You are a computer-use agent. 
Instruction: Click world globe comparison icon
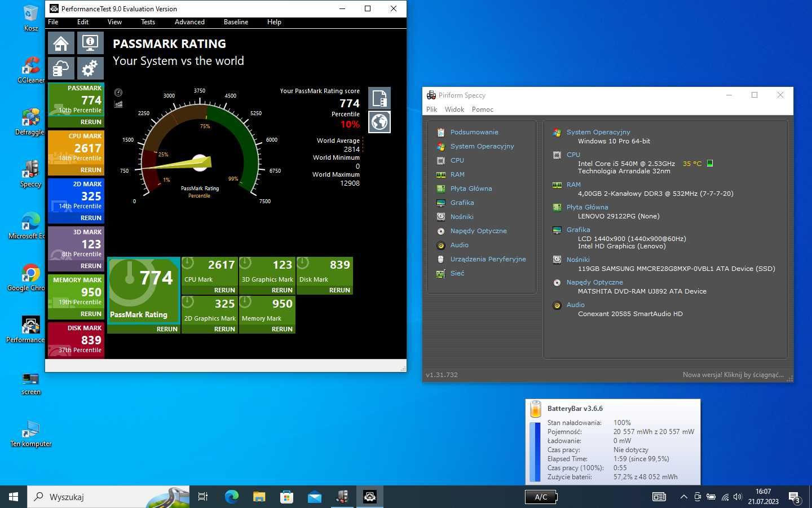(x=379, y=122)
